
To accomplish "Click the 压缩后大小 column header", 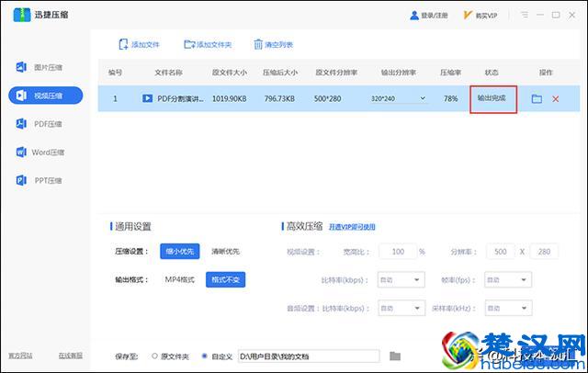I will pyautogui.click(x=279, y=73).
